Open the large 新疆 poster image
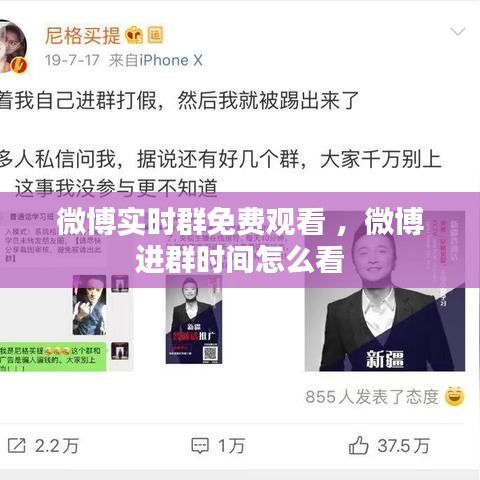The height and width of the screenshot is (480, 480). [385, 291]
